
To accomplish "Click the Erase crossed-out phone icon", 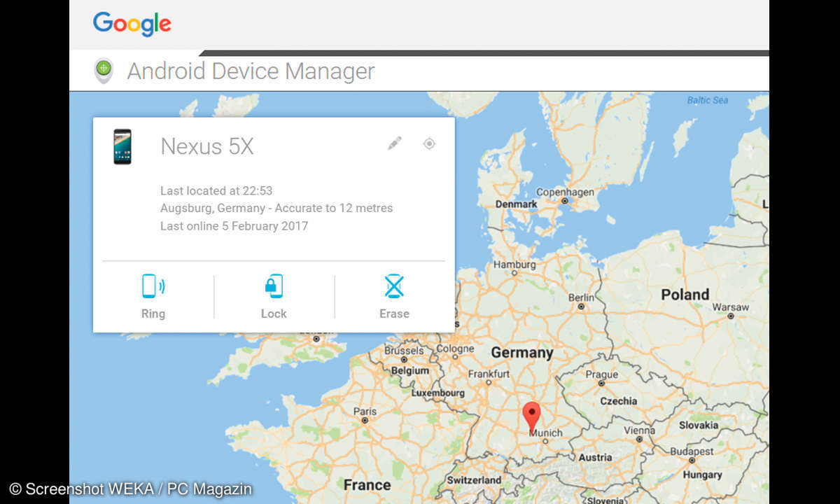I will coord(394,286).
